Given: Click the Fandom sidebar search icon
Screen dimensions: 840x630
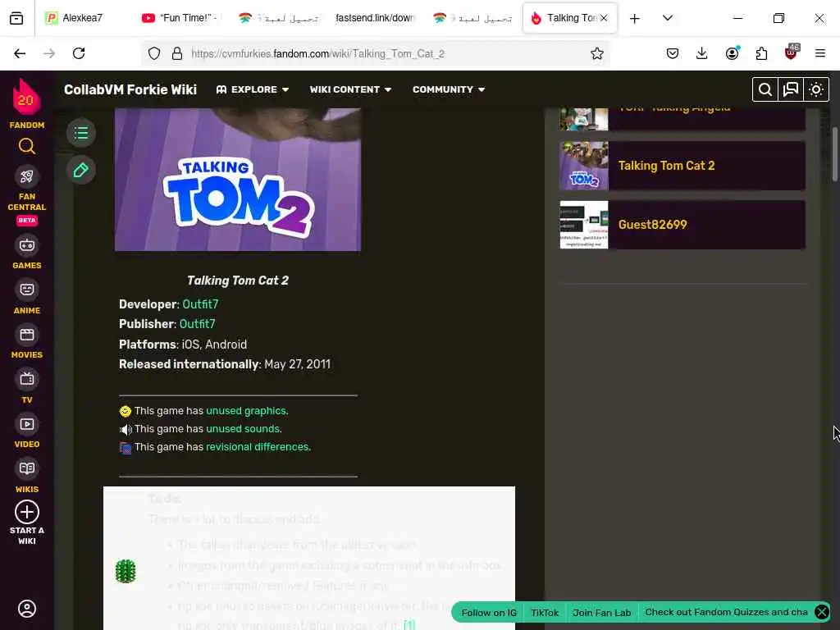Looking at the screenshot, I should (x=27, y=146).
